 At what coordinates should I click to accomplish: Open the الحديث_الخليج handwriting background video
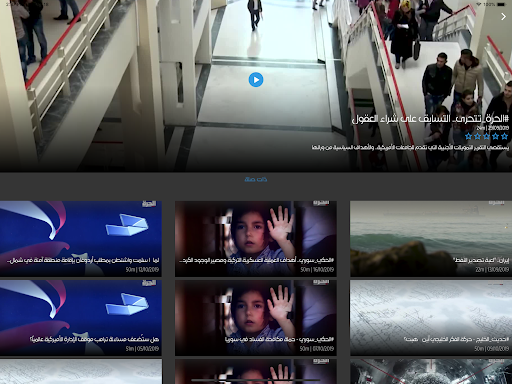pyautogui.click(x=431, y=318)
